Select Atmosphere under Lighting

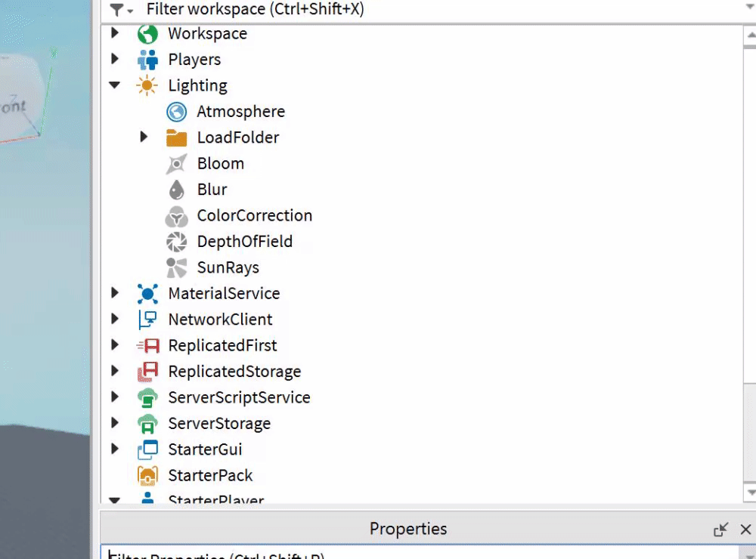pyautogui.click(x=240, y=112)
